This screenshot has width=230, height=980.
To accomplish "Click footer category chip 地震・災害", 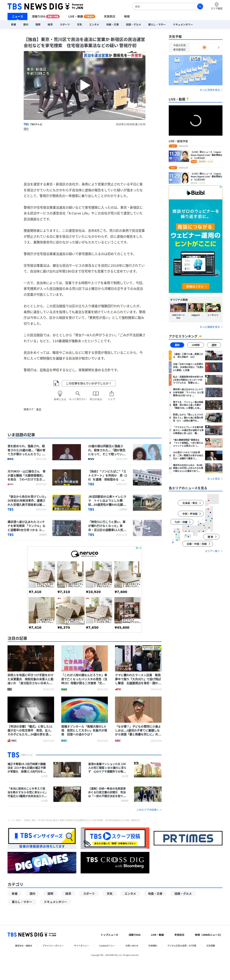I will (x=155, y=894).
